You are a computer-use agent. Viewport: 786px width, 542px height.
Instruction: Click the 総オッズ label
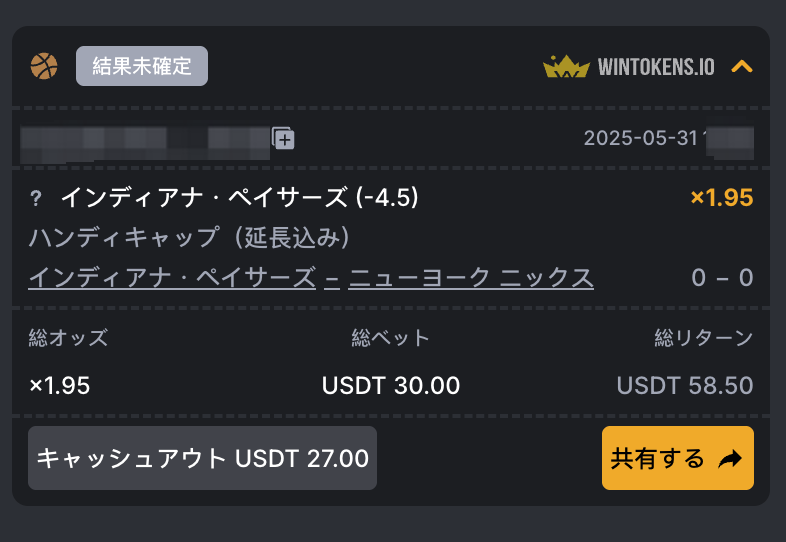point(68,338)
